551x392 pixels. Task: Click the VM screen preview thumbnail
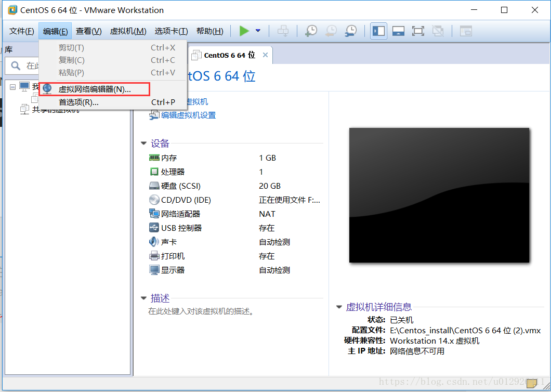(439, 195)
